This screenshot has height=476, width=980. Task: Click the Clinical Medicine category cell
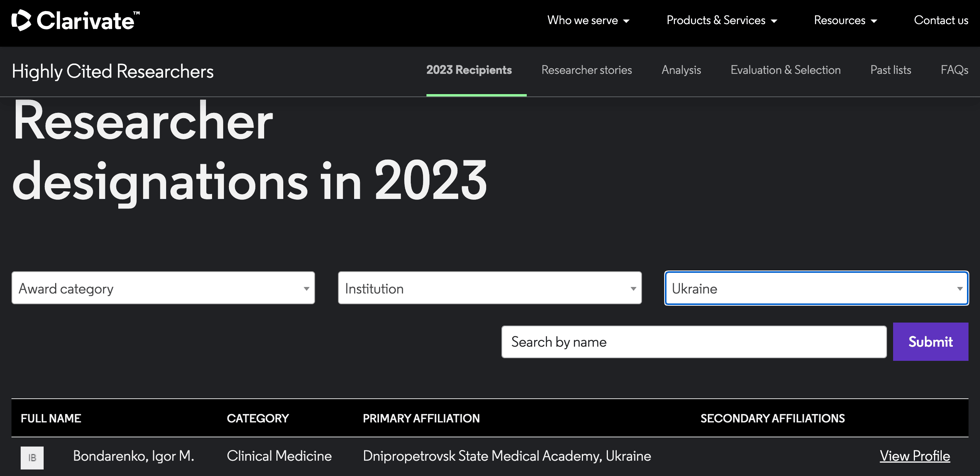[279, 456]
